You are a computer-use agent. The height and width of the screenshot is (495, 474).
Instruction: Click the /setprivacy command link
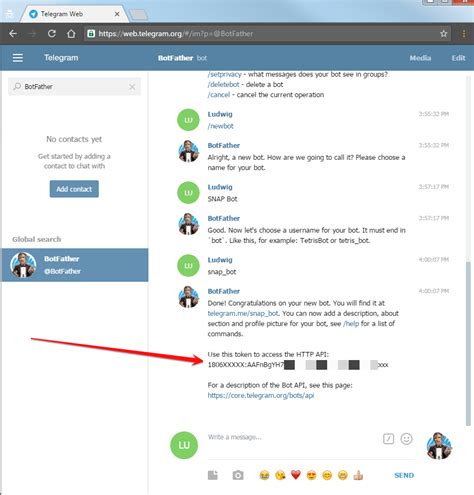coord(224,74)
